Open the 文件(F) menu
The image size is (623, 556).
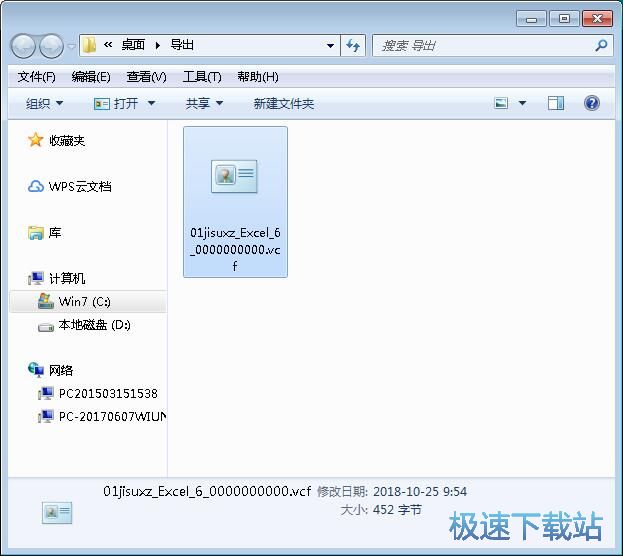(x=37, y=77)
